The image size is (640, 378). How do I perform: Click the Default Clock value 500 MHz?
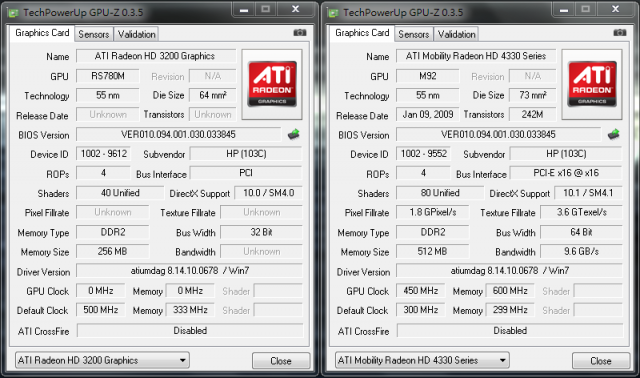coord(100,310)
